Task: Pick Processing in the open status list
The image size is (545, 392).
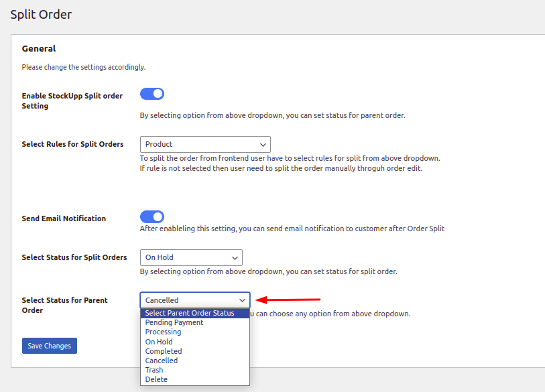Action: 163,332
